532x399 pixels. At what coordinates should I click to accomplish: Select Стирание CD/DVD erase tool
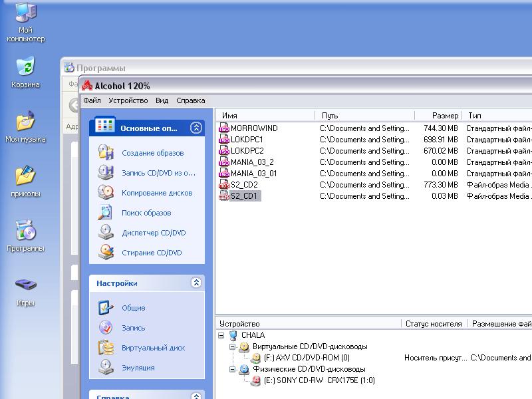pyautogui.click(x=152, y=253)
